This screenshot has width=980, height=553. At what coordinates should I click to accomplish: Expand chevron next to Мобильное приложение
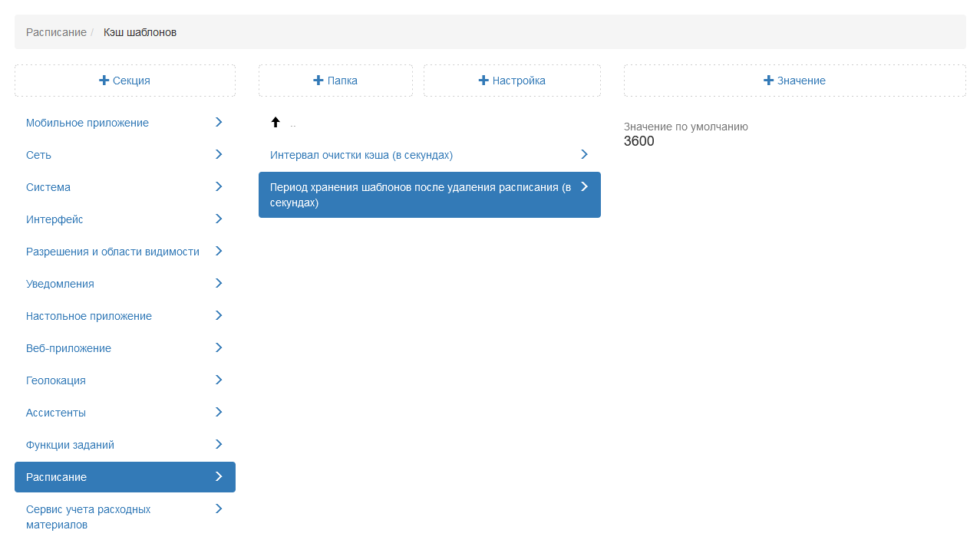pyautogui.click(x=219, y=122)
